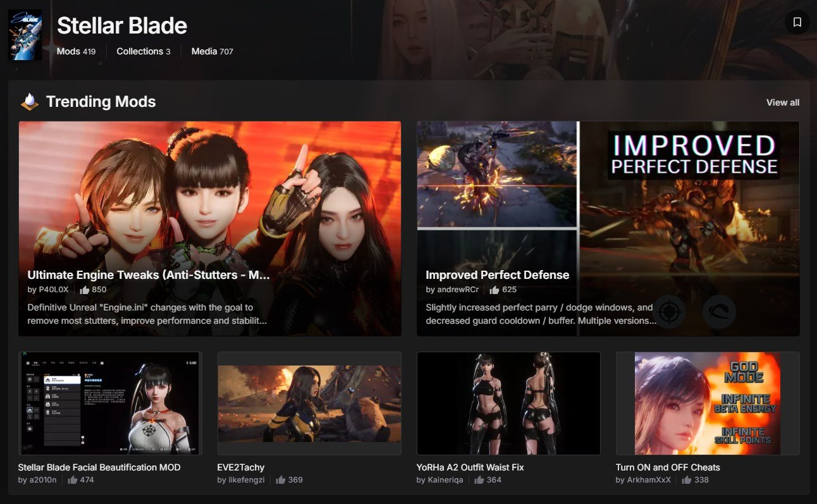Open the Stellar Blade cover art thumbnail
The width and height of the screenshot is (817, 504).
(25, 35)
